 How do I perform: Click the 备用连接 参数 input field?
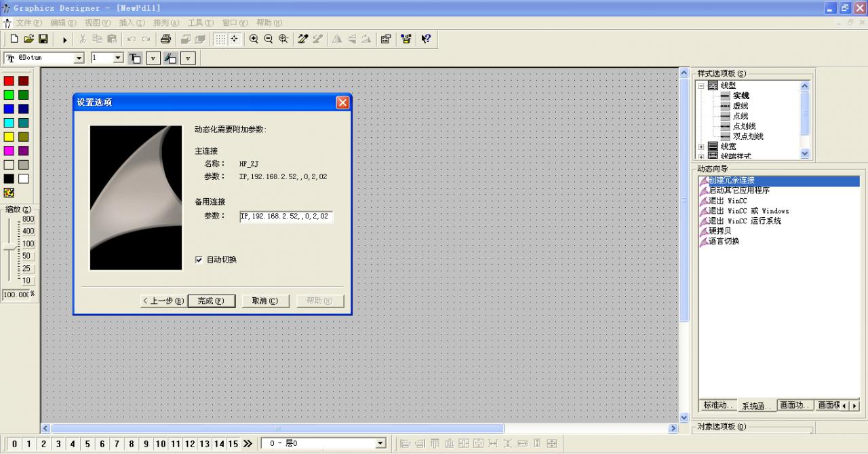tap(285, 216)
